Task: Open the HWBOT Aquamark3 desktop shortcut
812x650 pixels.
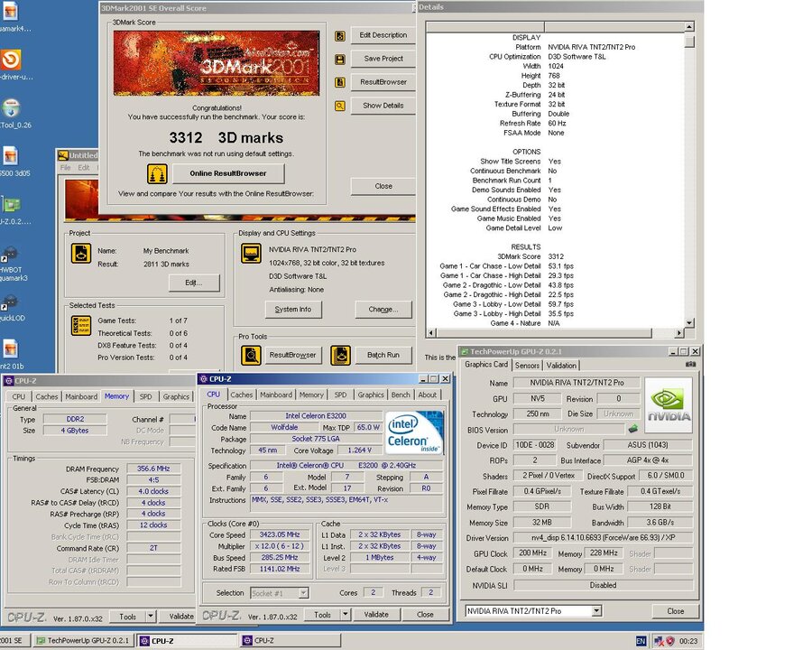Action: [x=10, y=254]
